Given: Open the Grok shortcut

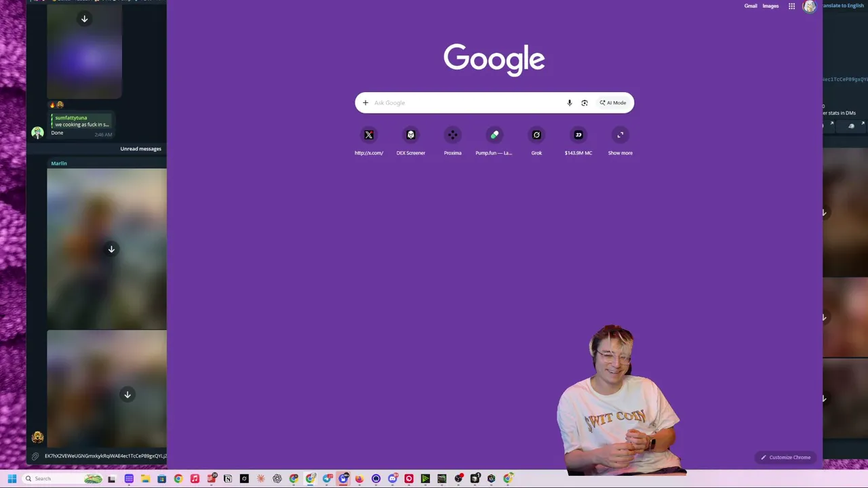Looking at the screenshot, I should [536, 141].
